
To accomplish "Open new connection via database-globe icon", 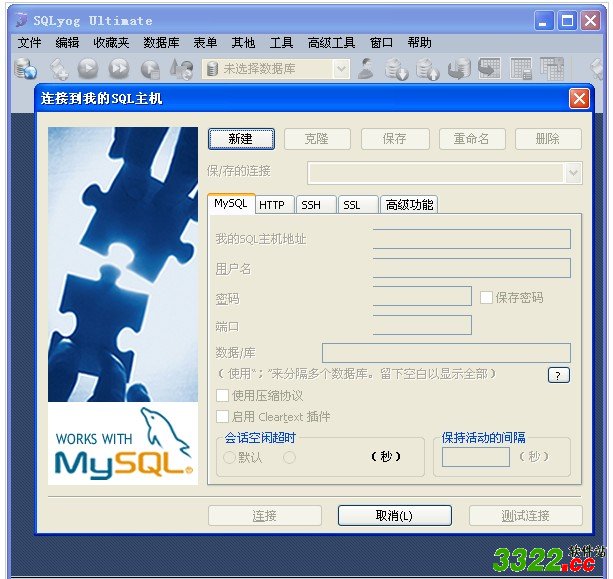I will pos(25,68).
